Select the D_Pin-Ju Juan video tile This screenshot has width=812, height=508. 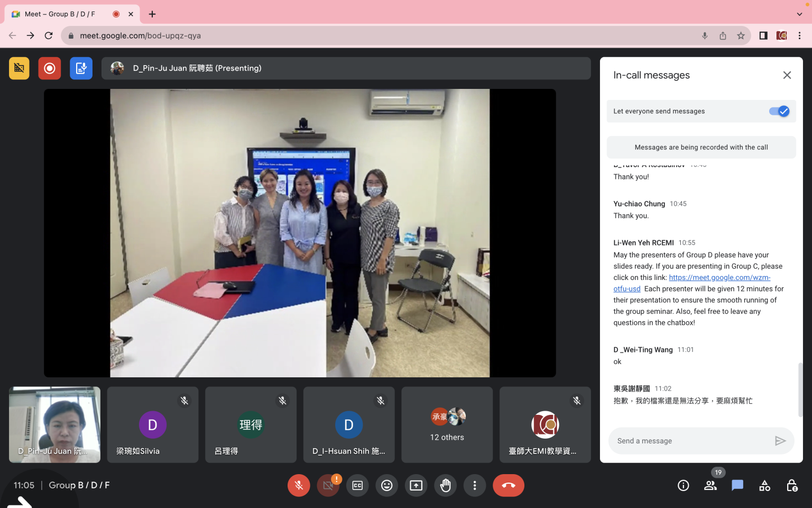54,425
